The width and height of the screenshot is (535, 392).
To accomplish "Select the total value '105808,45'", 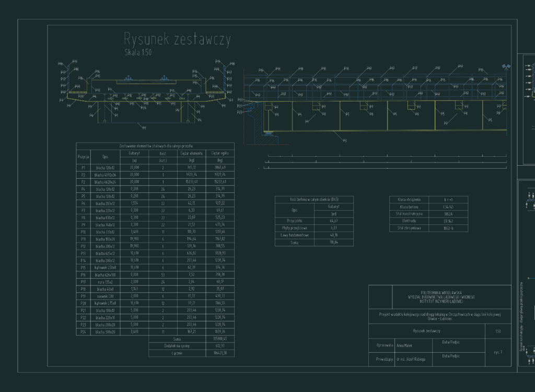I will [x=220, y=339].
